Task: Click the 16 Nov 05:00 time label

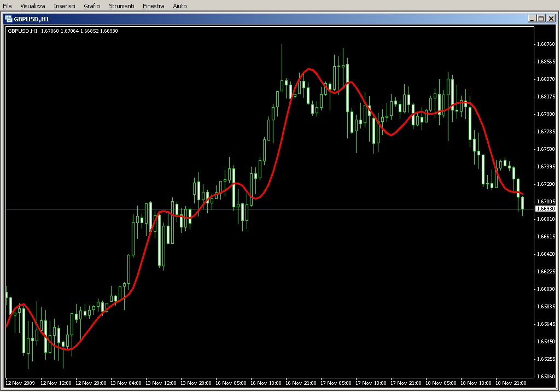Action: [x=231, y=383]
